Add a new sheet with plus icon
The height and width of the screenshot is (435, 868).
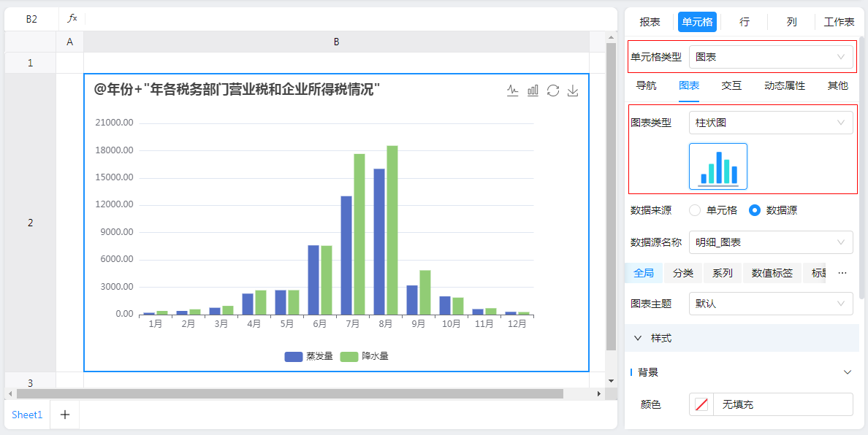point(65,415)
